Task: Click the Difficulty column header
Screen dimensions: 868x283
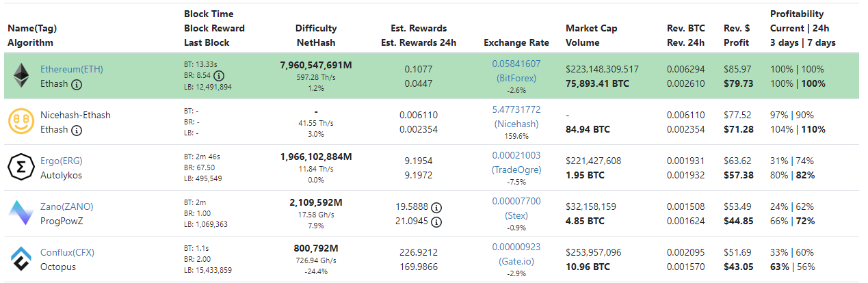Action: (x=316, y=28)
